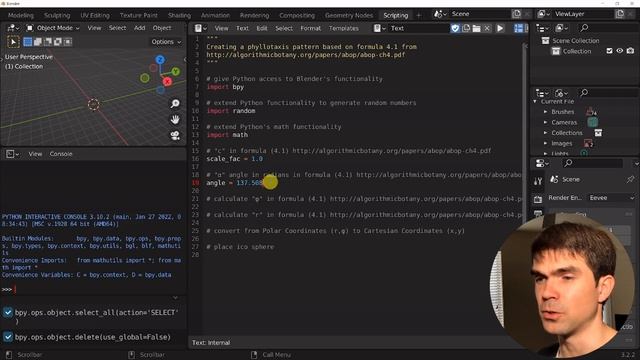Switch to the Geometry Nodes workspace tab
Image resolution: width=640 pixels, height=360 pixels.
click(x=349, y=15)
